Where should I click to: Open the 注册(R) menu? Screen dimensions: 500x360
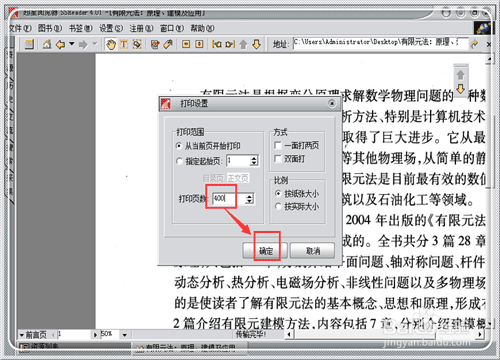click(x=141, y=29)
